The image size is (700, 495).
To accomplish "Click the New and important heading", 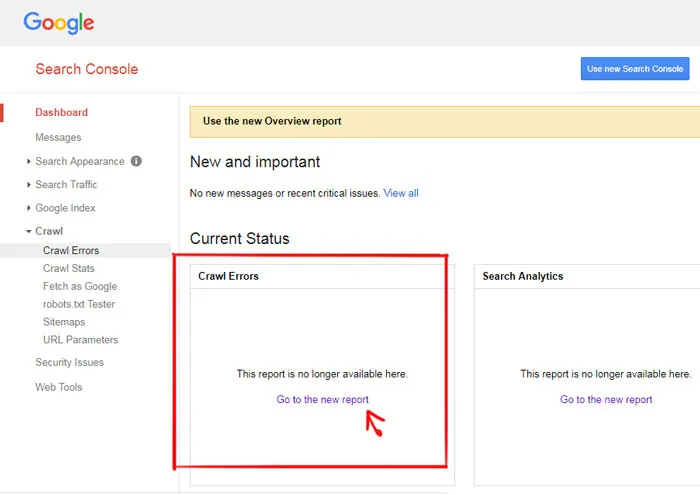I will coord(255,162).
